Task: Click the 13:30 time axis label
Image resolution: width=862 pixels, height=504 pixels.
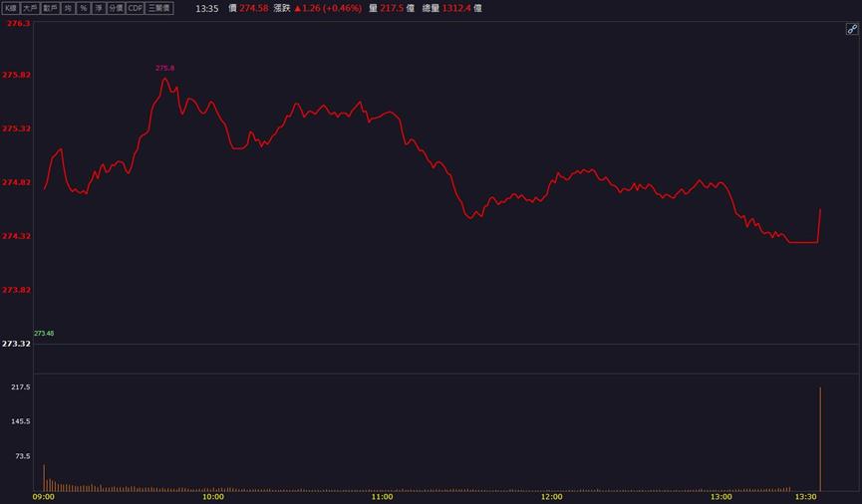Action: 806,497
